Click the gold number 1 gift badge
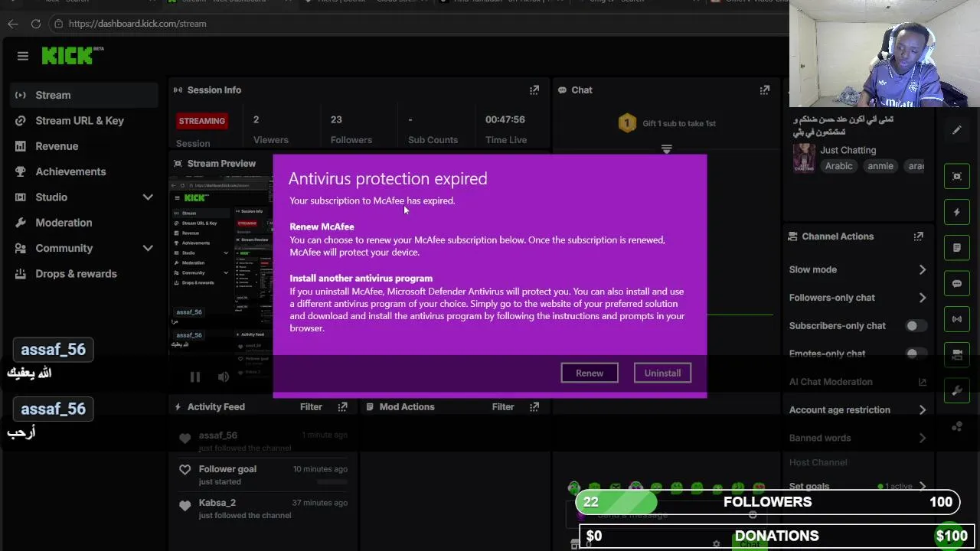Screen dimensions: 980x551 click(627, 123)
